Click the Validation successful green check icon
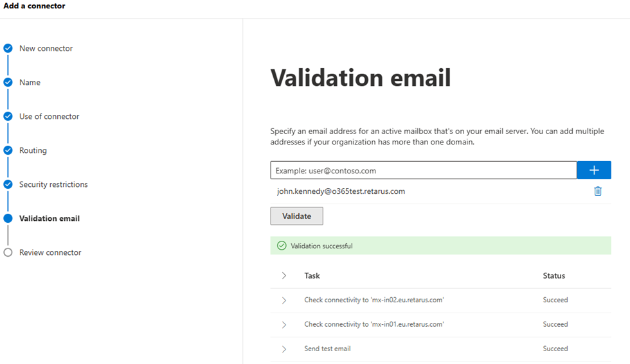630x364 pixels. click(281, 246)
